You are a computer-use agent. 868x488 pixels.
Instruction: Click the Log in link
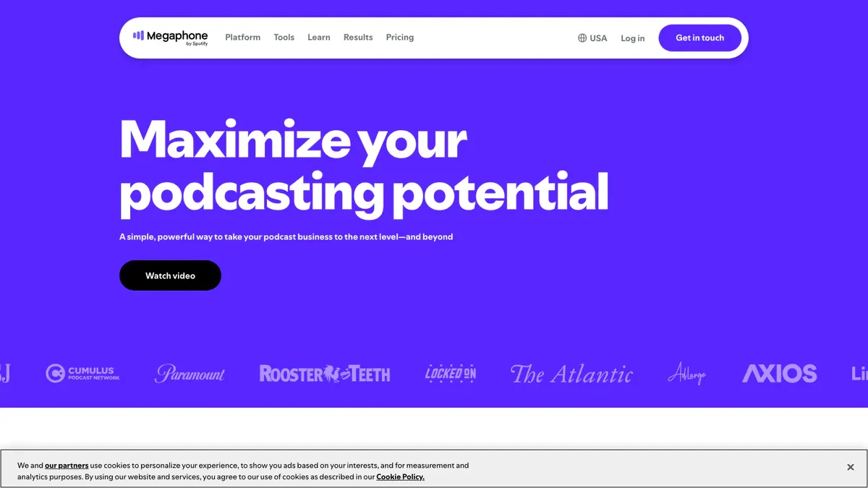point(632,38)
